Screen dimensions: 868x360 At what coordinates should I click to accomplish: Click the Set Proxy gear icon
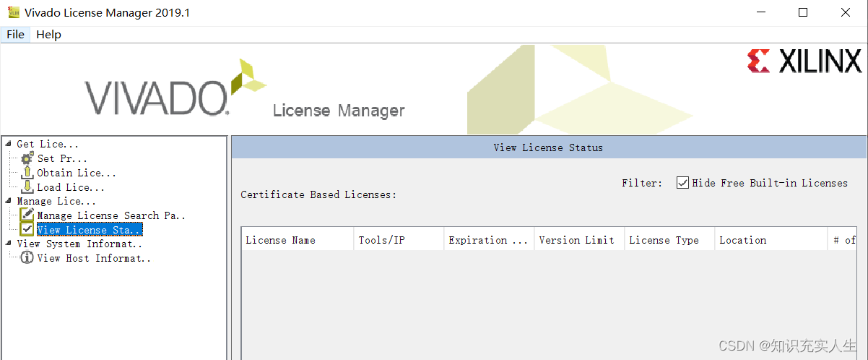click(27, 158)
